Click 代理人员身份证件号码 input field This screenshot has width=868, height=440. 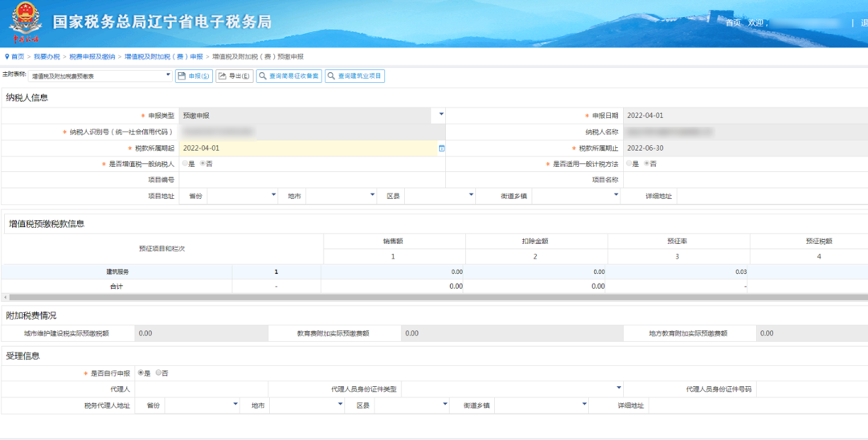[x=812, y=389]
